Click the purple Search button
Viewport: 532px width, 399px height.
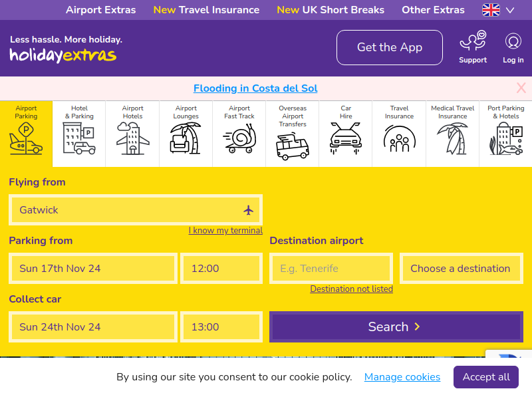[x=396, y=327]
